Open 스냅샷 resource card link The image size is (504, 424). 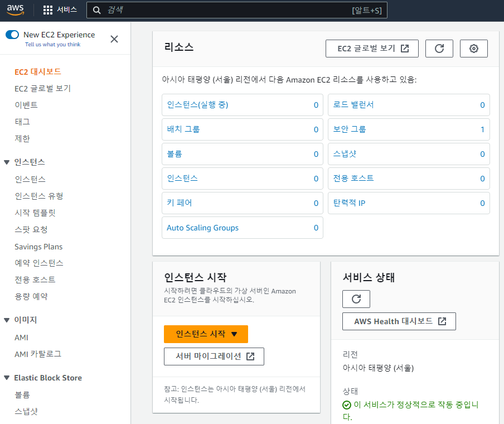point(345,154)
